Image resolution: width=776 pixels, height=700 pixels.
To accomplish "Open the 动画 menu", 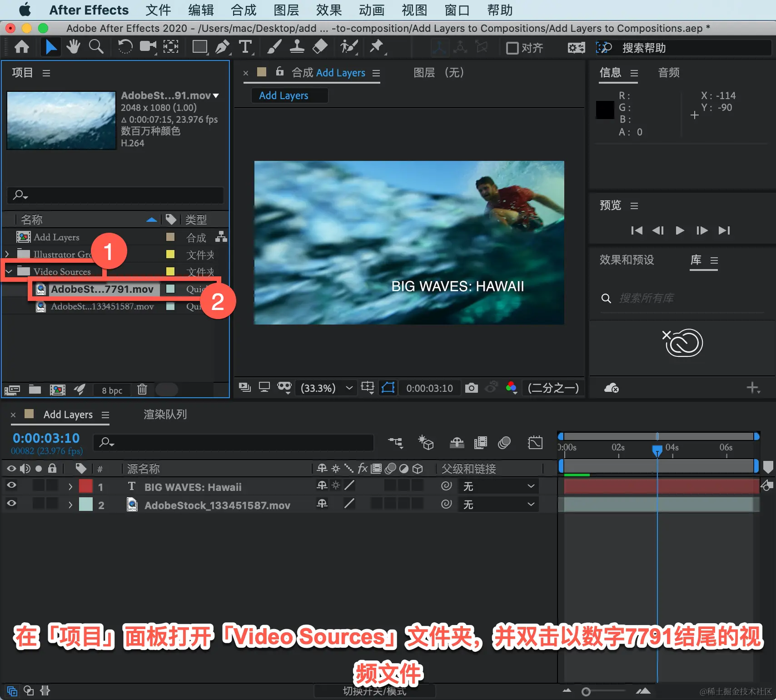I will (372, 10).
